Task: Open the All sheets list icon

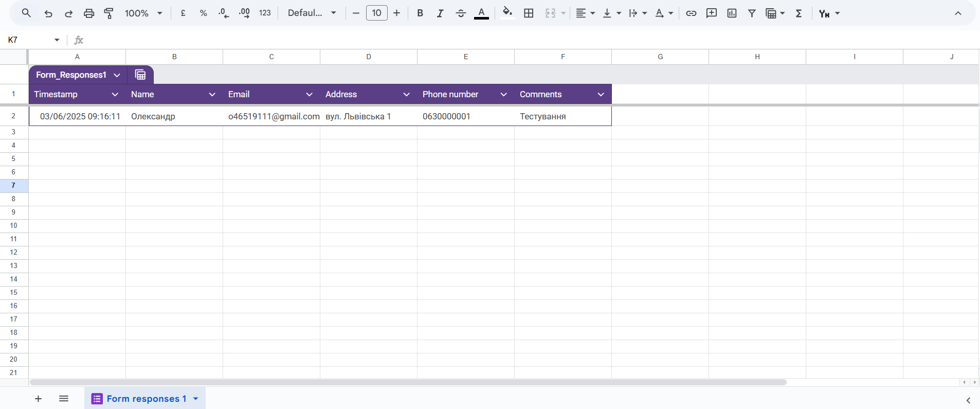Action: click(64, 399)
